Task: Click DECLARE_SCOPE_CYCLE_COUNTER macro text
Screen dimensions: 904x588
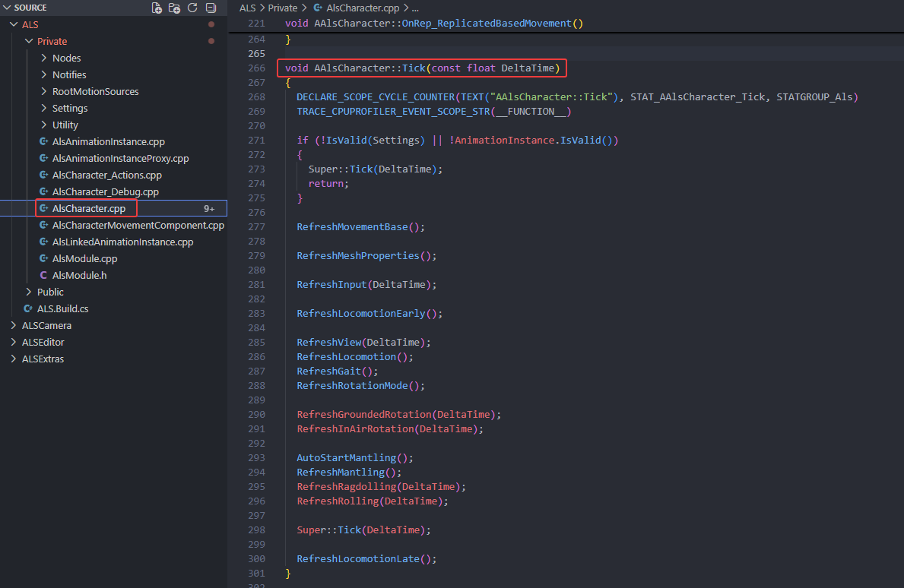Action: pyautogui.click(x=376, y=96)
